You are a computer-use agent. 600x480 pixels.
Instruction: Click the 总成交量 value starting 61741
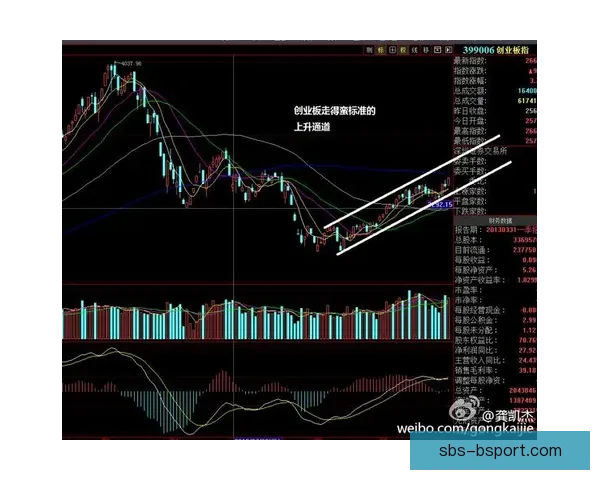(527, 101)
